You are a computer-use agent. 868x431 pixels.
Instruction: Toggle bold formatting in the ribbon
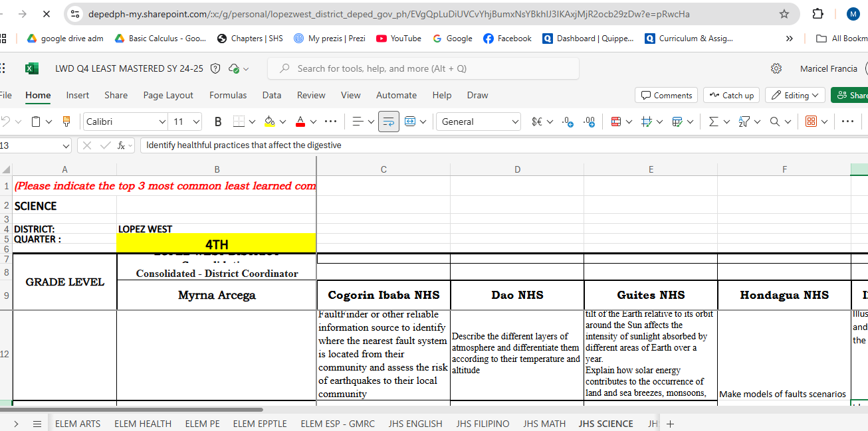pos(218,122)
